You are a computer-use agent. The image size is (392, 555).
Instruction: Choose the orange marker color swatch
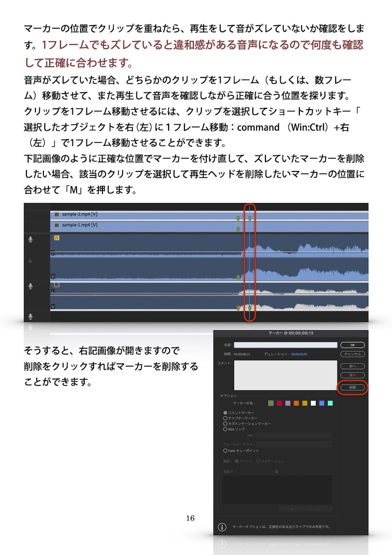(x=296, y=403)
